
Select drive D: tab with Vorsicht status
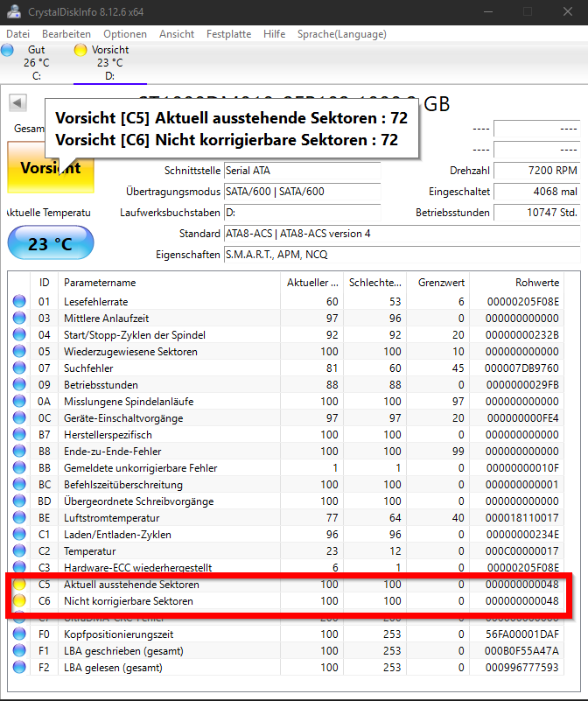[110, 63]
